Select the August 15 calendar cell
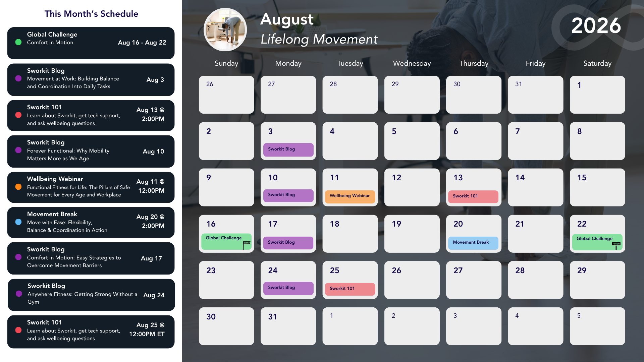This screenshot has height=362, width=644. pyautogui.click(x=597, y=187)
